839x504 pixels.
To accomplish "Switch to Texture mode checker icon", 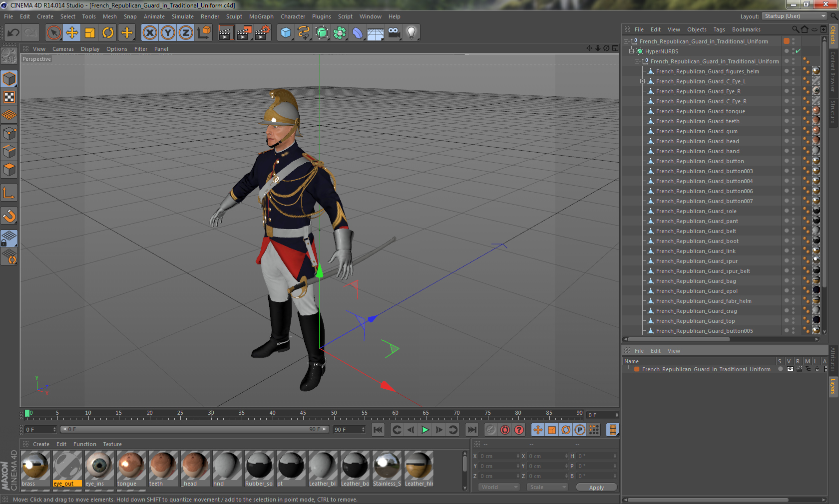I will coord(9,97).
